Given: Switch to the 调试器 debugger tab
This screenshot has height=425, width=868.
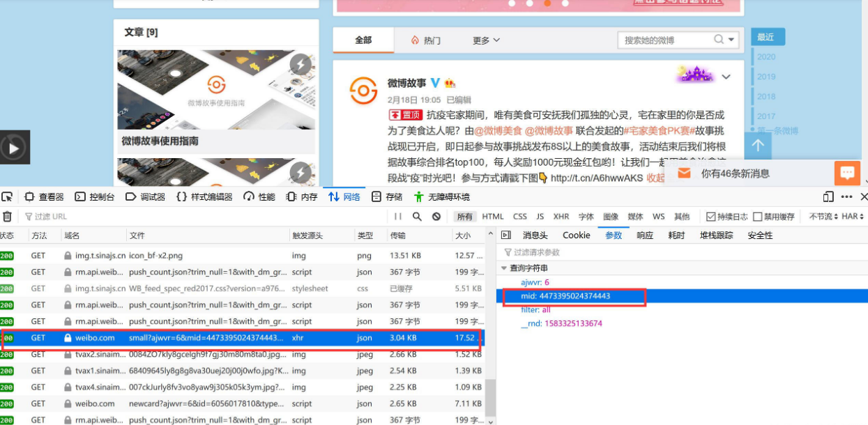Looking at the screenshot, I should pos(146,196).
